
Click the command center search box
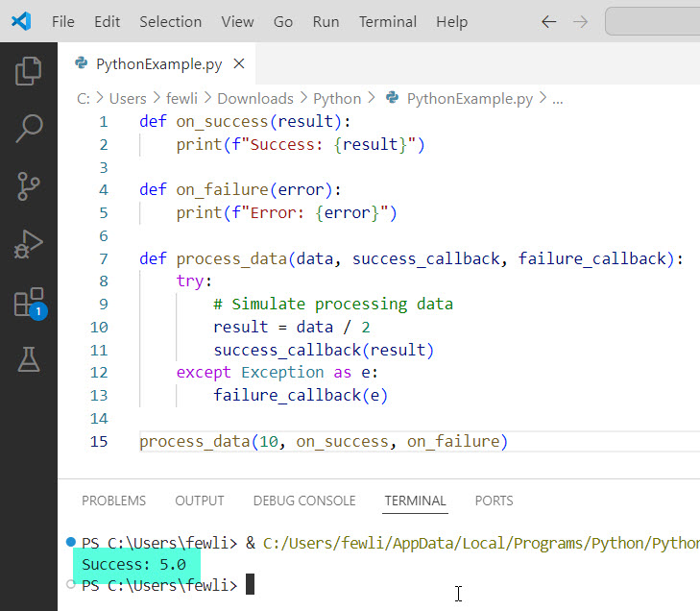point(652,21)
